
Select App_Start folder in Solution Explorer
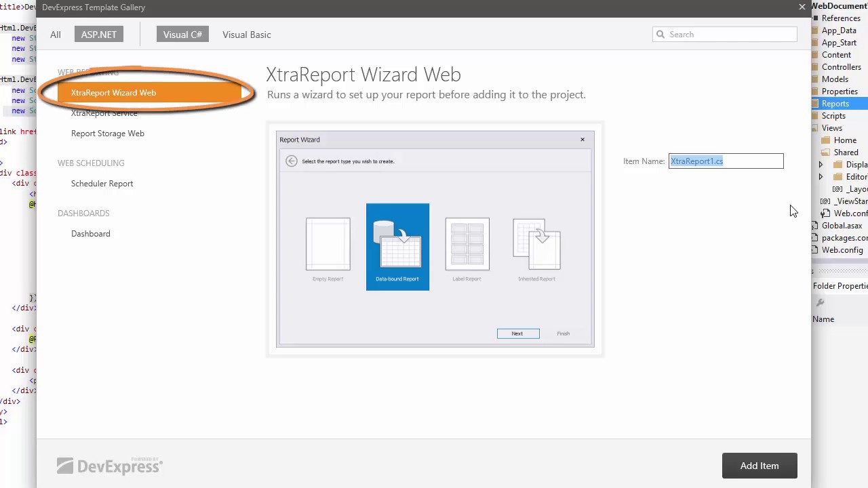(x=839, y=43)
